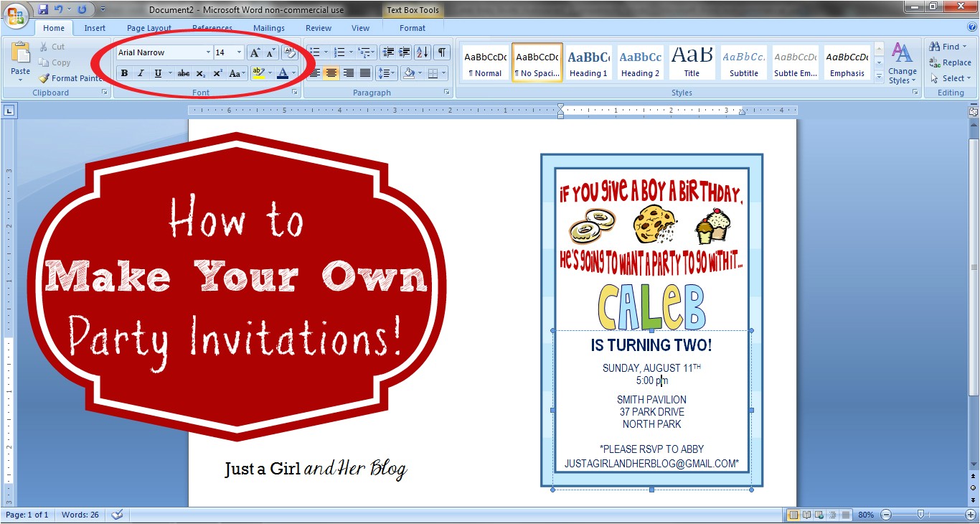Click the Grow Font icon

click(x=255, y=52)
